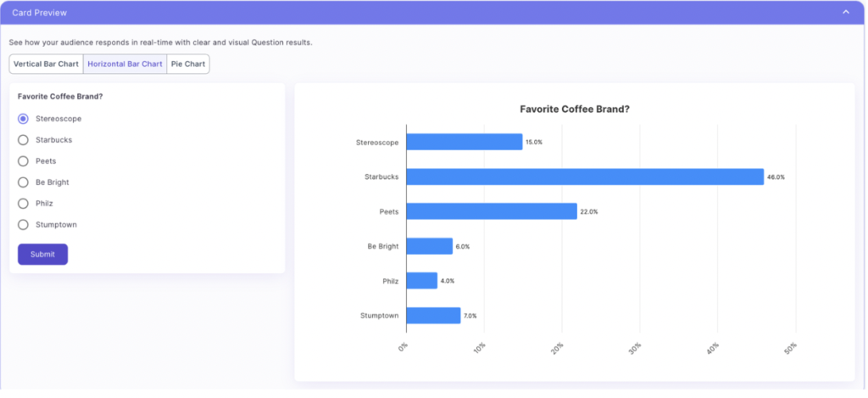Click the 46.0% value label
Viewport: 868px width, 398px height.
(776, 177)
